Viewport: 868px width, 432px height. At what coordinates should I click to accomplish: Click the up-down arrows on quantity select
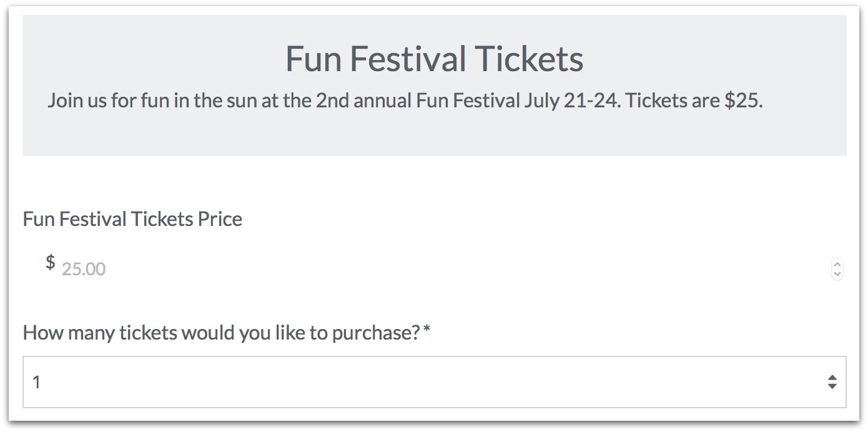coord(832,382)
